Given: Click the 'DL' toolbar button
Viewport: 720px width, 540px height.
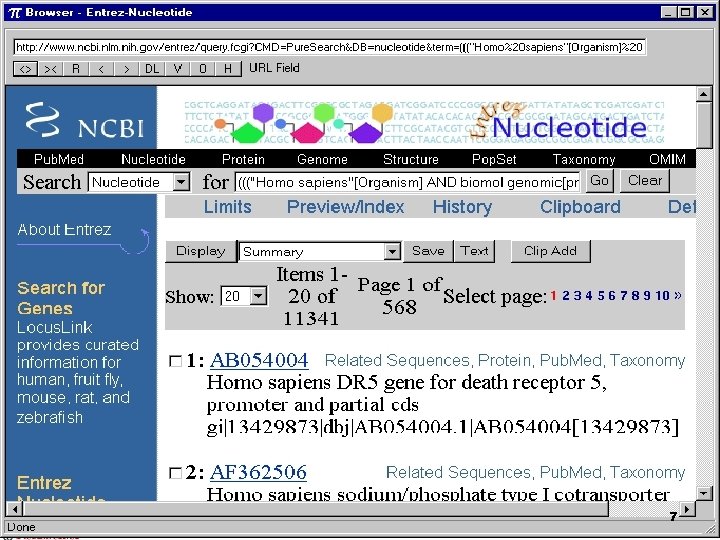Looking at the screenshot, I should click(x=152, y=69).
